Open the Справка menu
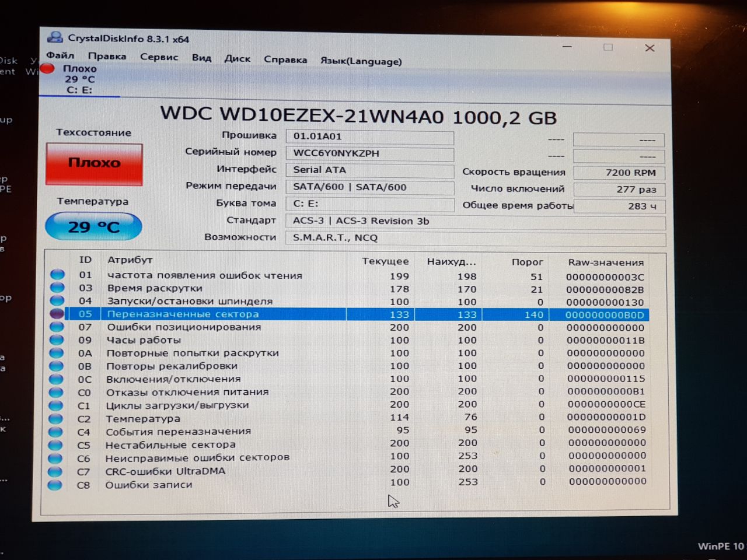747x560 pixels. tap(285, 60)
